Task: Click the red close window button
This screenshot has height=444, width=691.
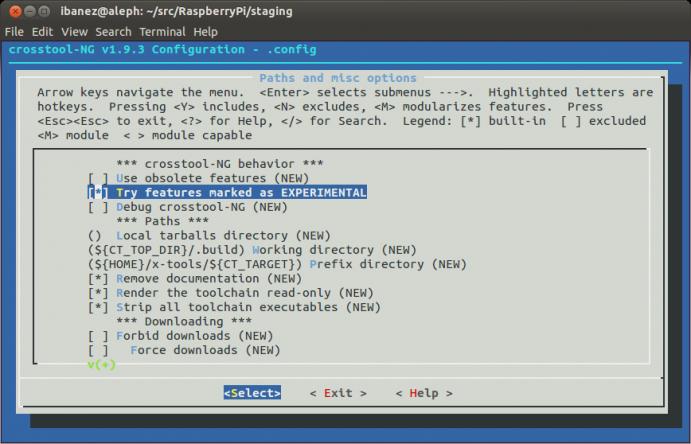Action: point(15,11)
